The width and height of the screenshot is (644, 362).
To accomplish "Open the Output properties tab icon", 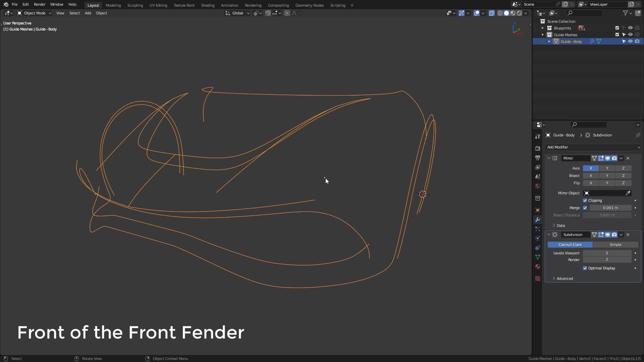I will click(x=538, y=158).
